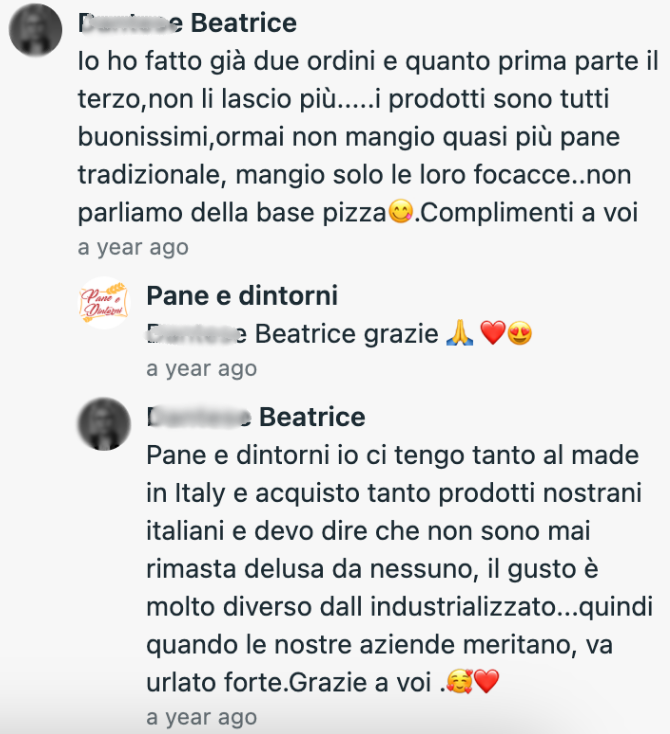Viewport: 670px width, 734px height.
Task: Click the timestamp under the first comment
Action: [133, 246]
